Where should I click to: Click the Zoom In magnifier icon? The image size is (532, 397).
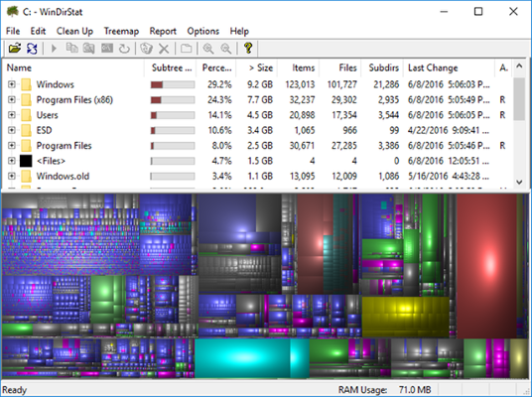(208, 49)
